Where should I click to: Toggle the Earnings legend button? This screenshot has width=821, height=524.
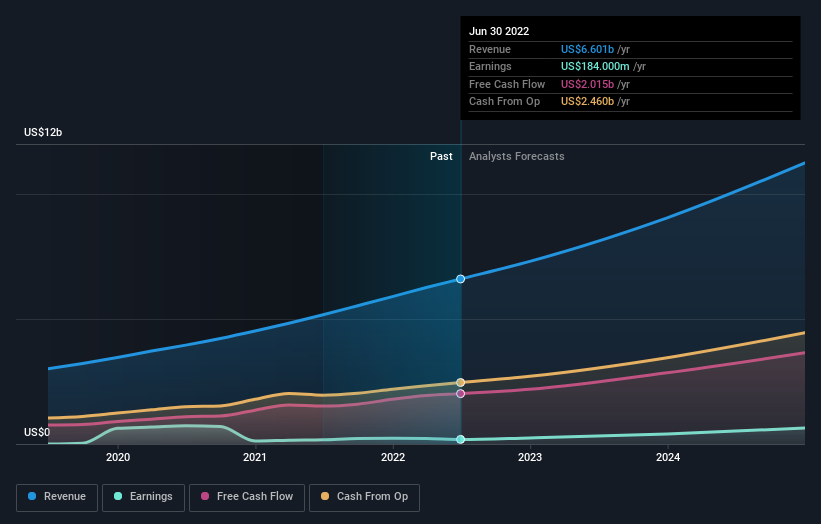(x=143, y=497)
